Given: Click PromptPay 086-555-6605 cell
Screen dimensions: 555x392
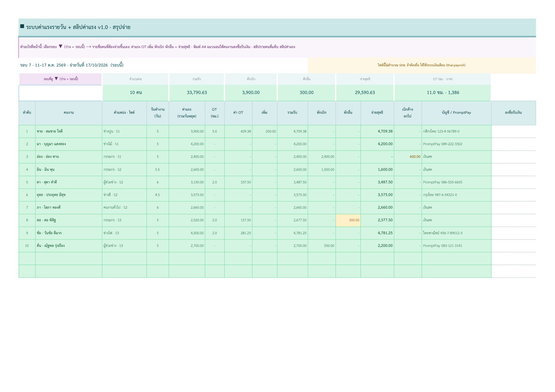Looking at the screenshot, I should (x=456, y=182).
